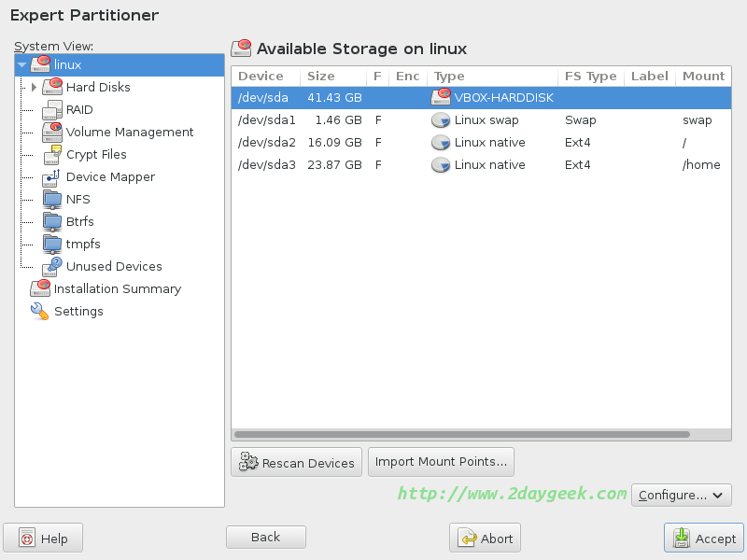Collapse the linux root tree node
747x560 pixels.
(x=22, y=65)
